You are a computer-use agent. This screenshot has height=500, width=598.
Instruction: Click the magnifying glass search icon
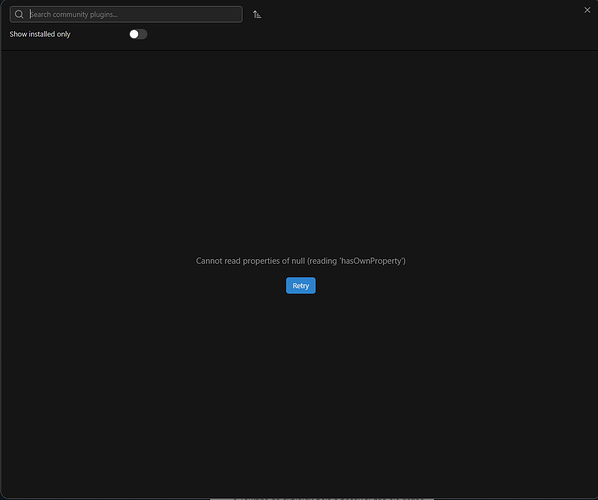(x=19, y=14)
